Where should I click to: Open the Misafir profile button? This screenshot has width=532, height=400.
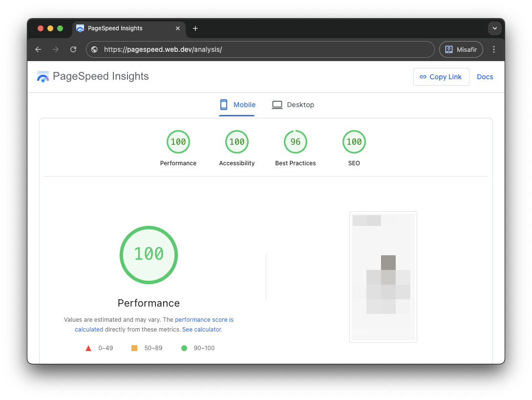461,49
